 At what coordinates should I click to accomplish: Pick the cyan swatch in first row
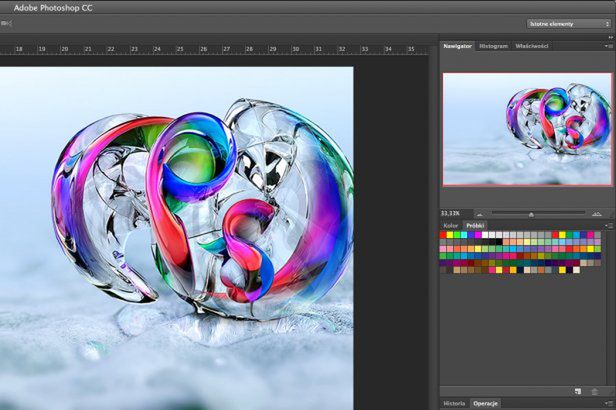464,234
